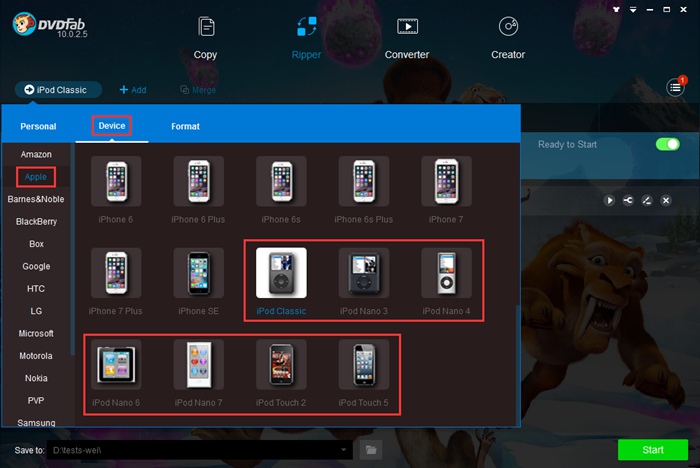700x468 pixels.
Task: Select Google in the brand list
Action: (36, 266)
